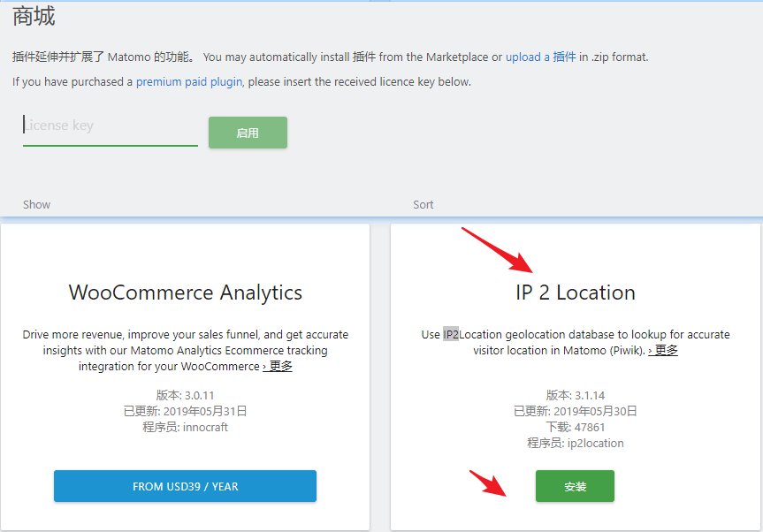This screenshot has width=763, height=532.
Task: Click 更多 link under WooCommerce Analytics description
Action: click(x=278, y=366)
